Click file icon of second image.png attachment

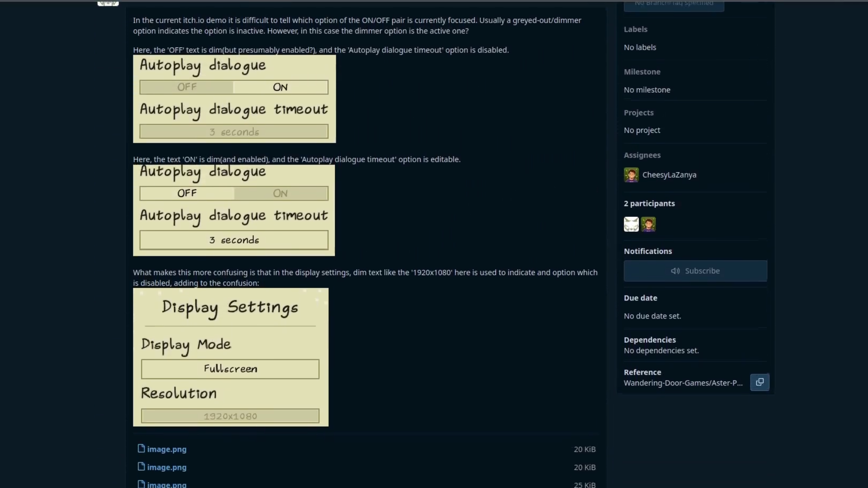click(x=141, y=467)
